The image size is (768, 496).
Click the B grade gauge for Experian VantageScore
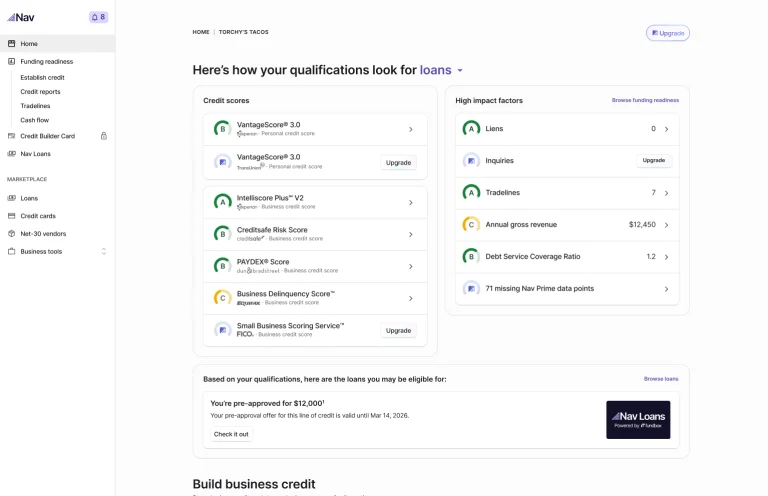coord(222,129)
